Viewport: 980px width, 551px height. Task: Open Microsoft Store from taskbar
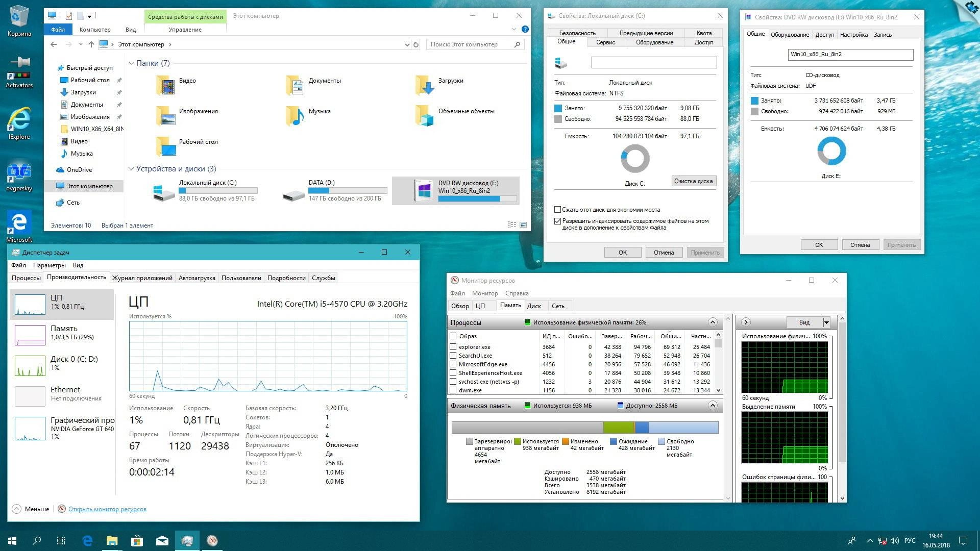[137, 541]
